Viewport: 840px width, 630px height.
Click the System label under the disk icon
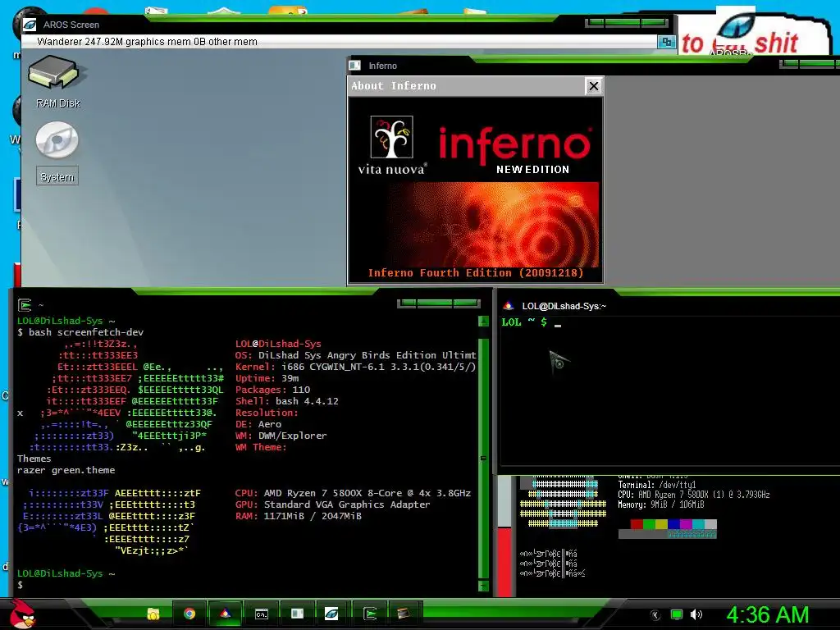tap(57, 177)
